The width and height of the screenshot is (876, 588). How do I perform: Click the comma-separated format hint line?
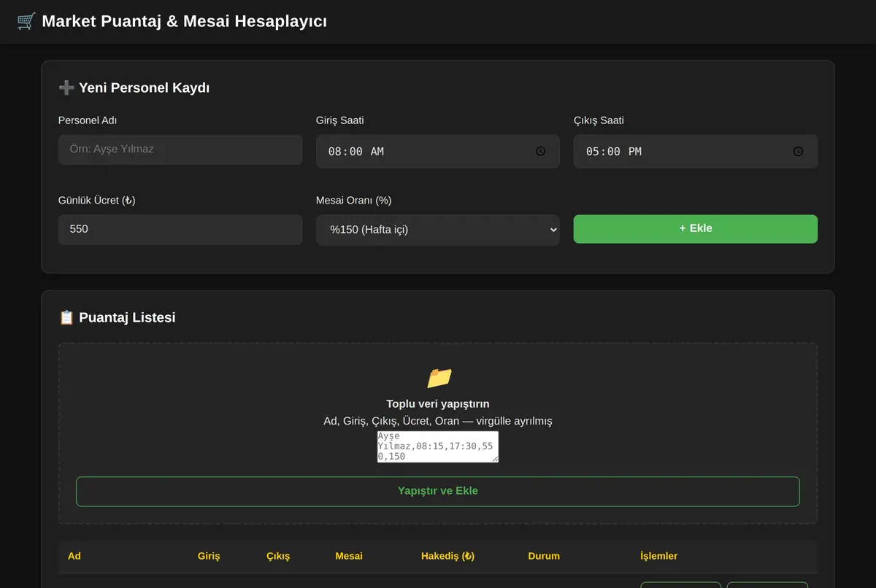coord(438,421)
